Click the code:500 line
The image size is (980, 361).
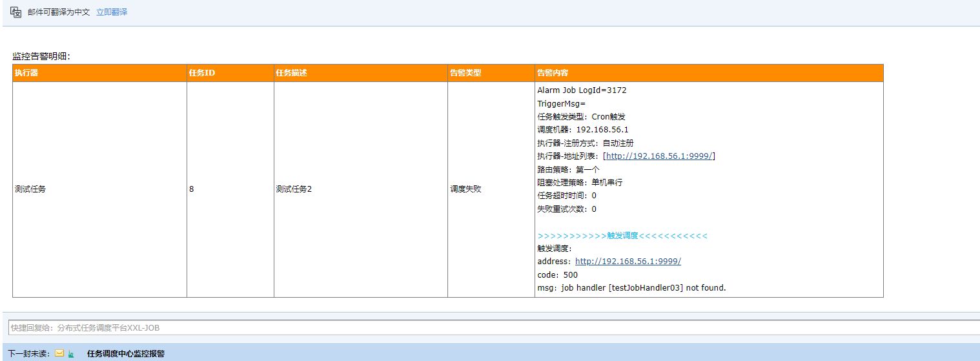[558, 275]
